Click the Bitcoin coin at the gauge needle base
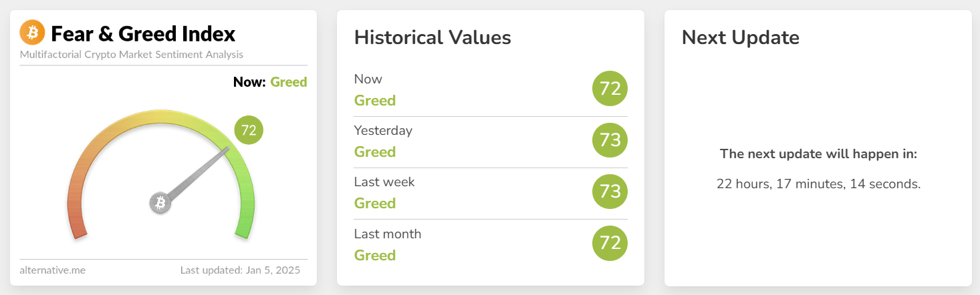This screenshot has height=295, width=980. 160,203
